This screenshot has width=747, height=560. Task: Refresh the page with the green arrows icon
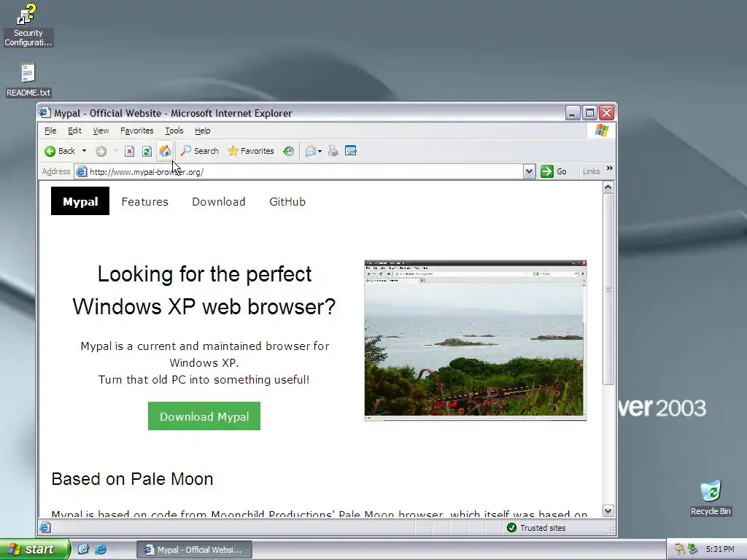(147, 152)
